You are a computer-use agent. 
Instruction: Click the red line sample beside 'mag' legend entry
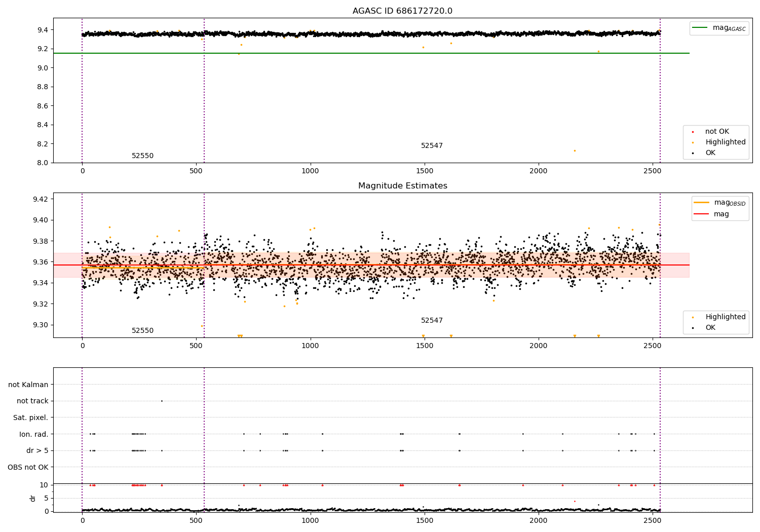[x=702, y=214]
